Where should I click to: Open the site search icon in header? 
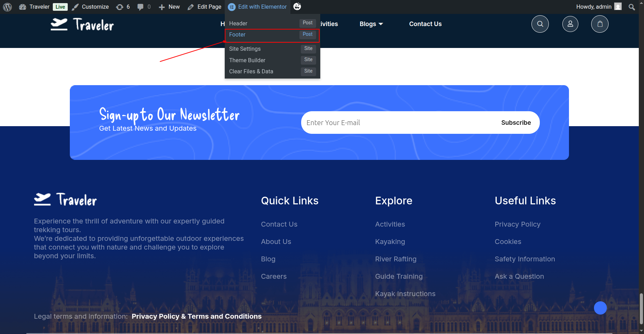[x=540, y=24]
